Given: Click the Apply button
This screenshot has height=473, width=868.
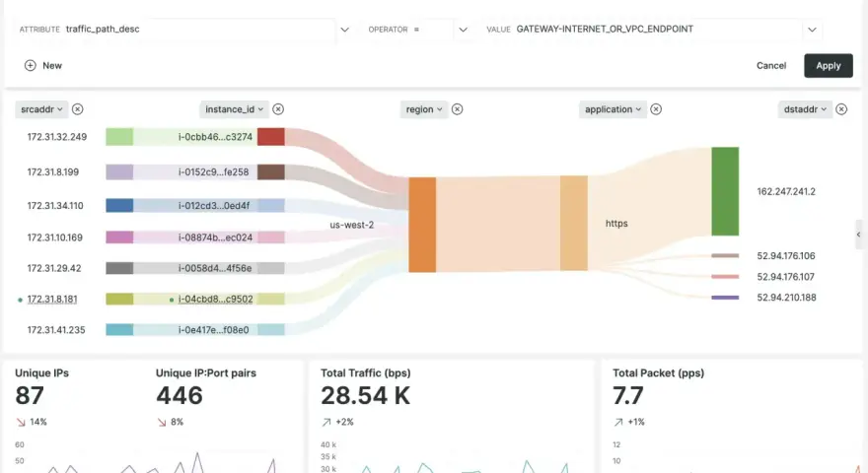Looking at the screenshot, I should [x=829, y=66].
